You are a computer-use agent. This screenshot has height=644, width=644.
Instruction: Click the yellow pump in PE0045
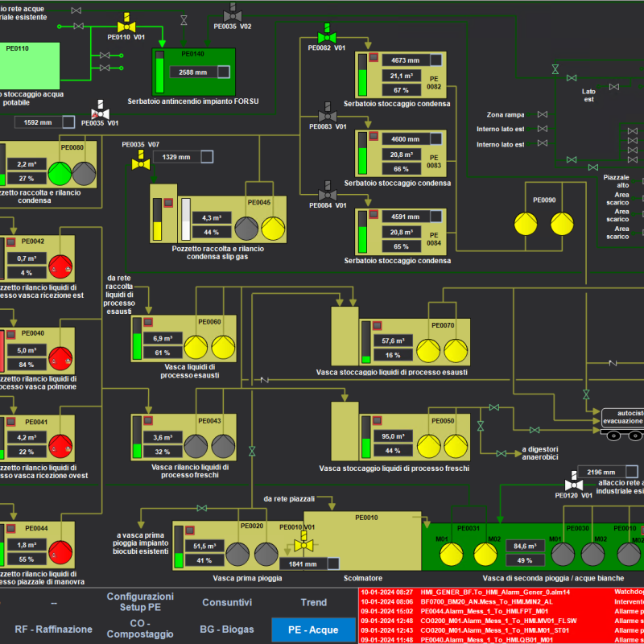(273, 229)
